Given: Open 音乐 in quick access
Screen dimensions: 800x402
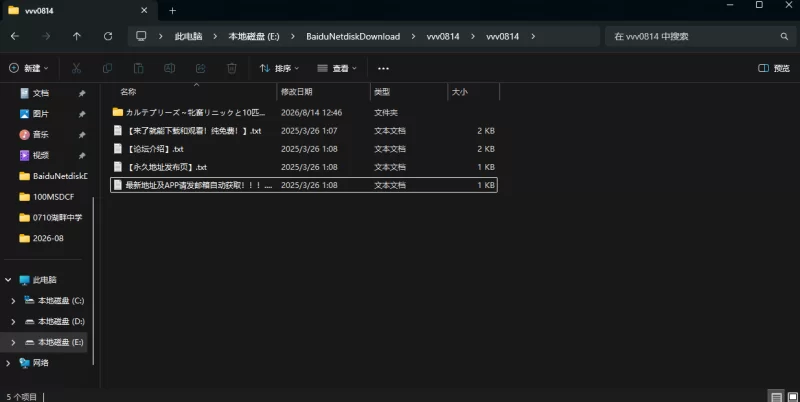Looking at the screenshot, I should (x=41, y=134).
